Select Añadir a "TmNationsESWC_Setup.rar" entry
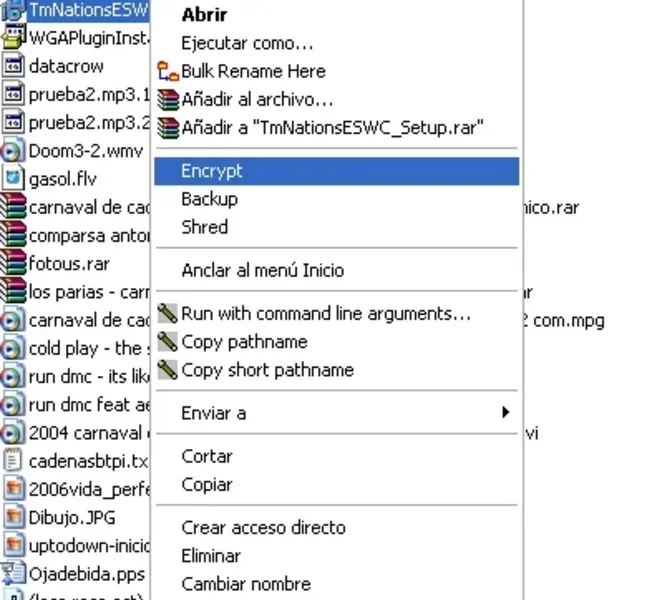 [x=336, y=128]
